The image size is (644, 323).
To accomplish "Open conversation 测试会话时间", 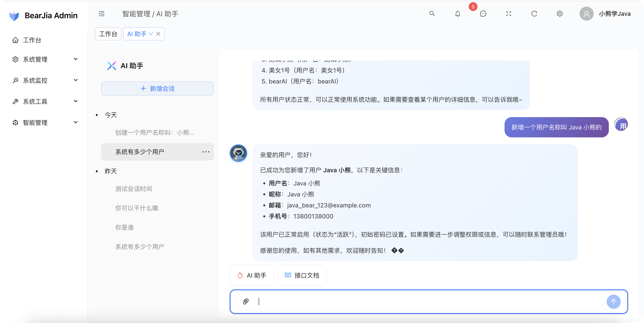I will pyautogui.click(x=157, y=189).
